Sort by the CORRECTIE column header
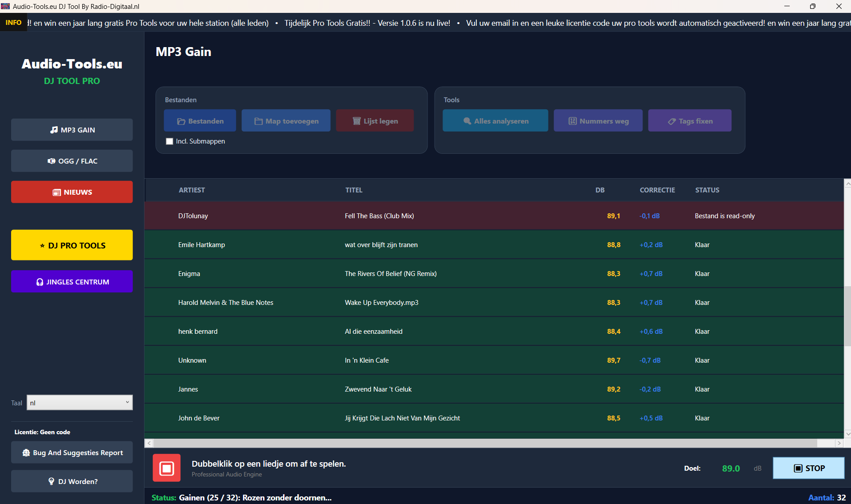Viewport: 851px width, 504px height. pos(657,190)
